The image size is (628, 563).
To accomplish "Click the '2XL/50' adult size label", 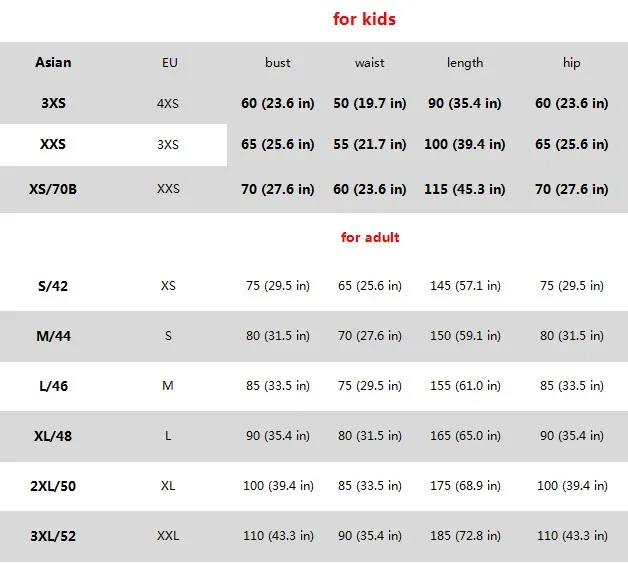I will pos(53,486).
